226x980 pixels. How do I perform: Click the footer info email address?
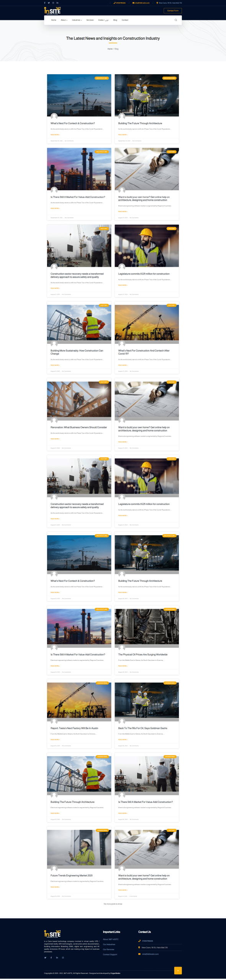(150, 954)
